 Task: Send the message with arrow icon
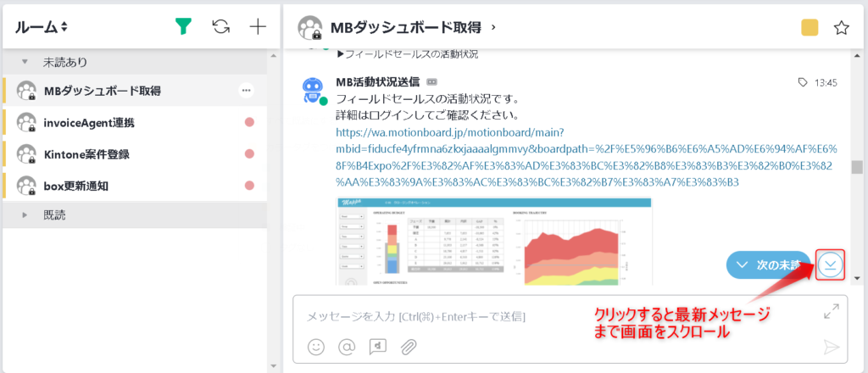[x=832, y=347]
